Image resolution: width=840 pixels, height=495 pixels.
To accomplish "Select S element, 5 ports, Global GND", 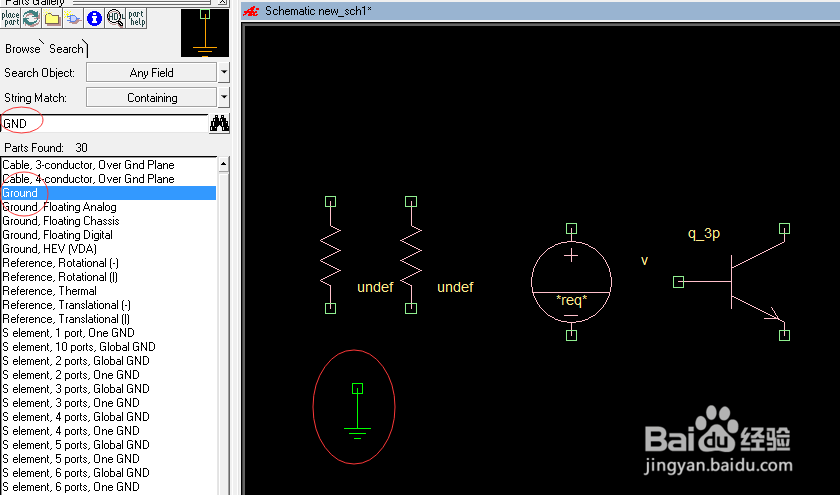I will point(109,445).
